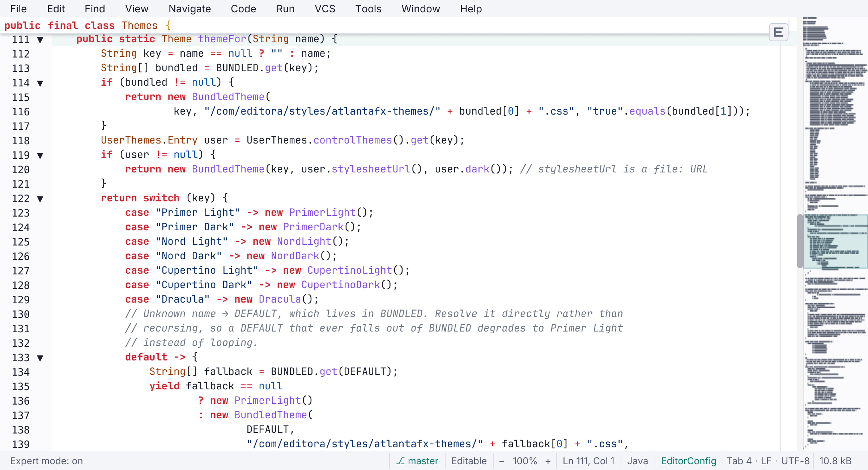
Task: Open the Find menu
Action: [95, 9]
